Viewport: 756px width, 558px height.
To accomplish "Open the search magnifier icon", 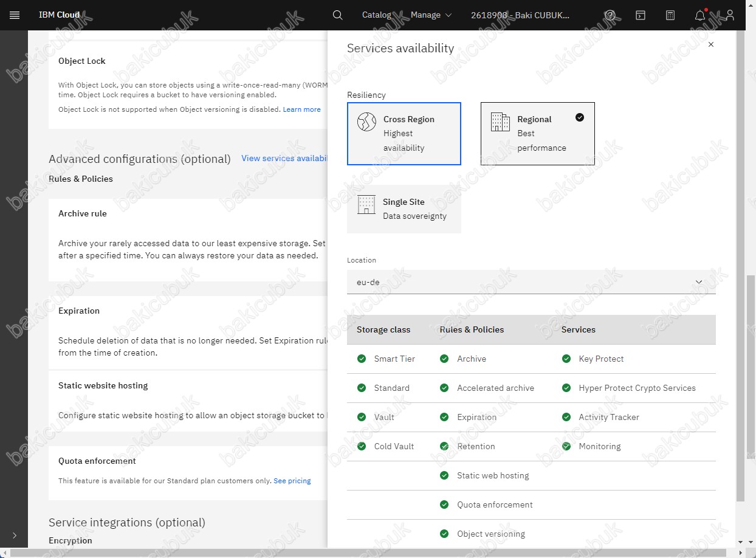I will pos(338,15).
